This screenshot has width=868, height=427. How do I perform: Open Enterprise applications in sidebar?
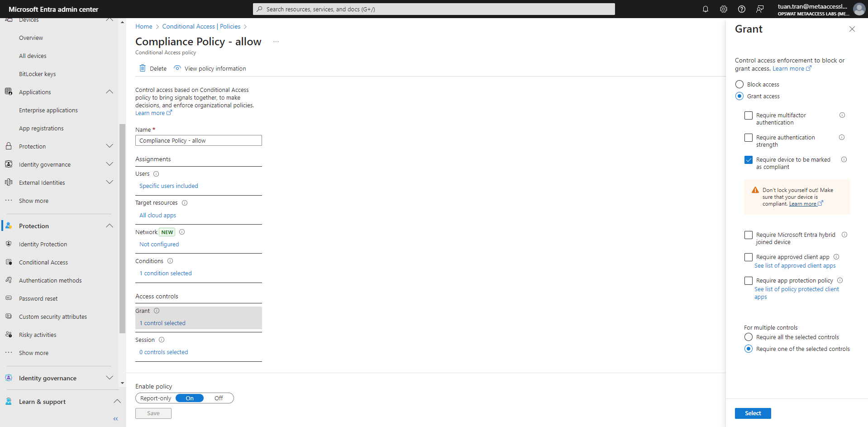[48, 110]
